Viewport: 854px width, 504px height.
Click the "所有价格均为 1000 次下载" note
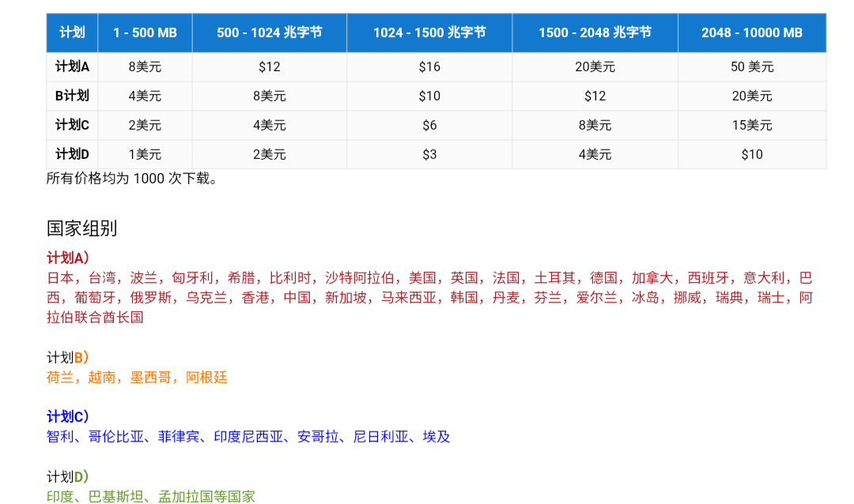(132, 179)
